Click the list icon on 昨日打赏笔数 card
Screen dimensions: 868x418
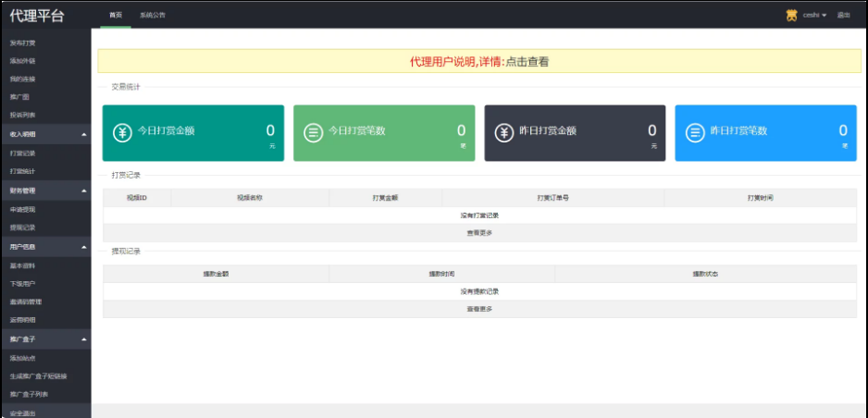[695, 132]
